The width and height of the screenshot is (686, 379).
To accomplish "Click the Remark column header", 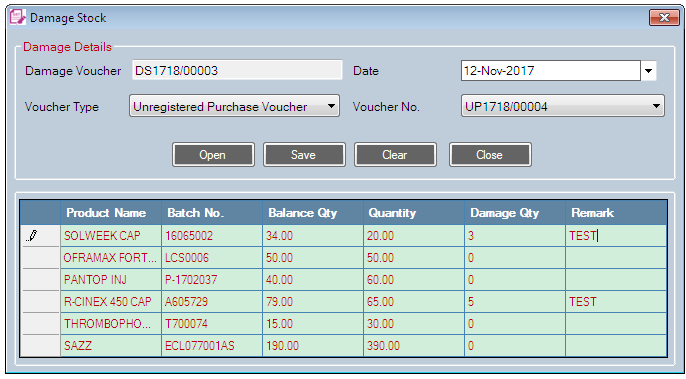I will (616, 213).
